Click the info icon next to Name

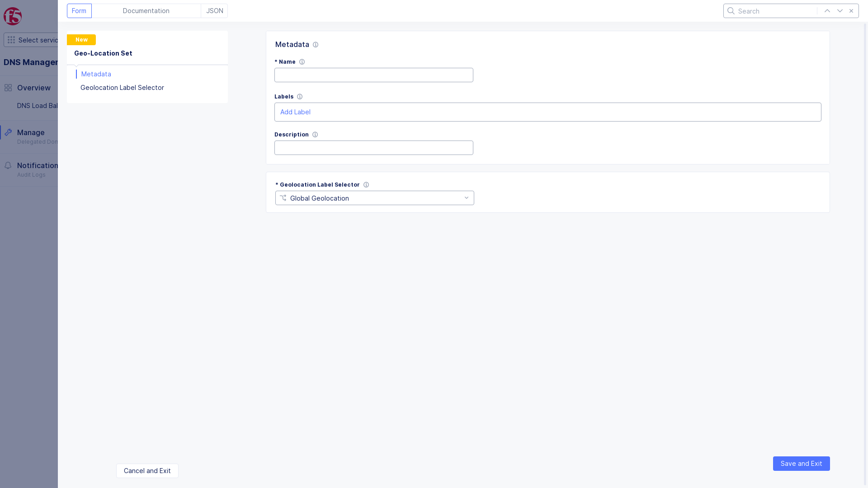(x=302, y=61)
